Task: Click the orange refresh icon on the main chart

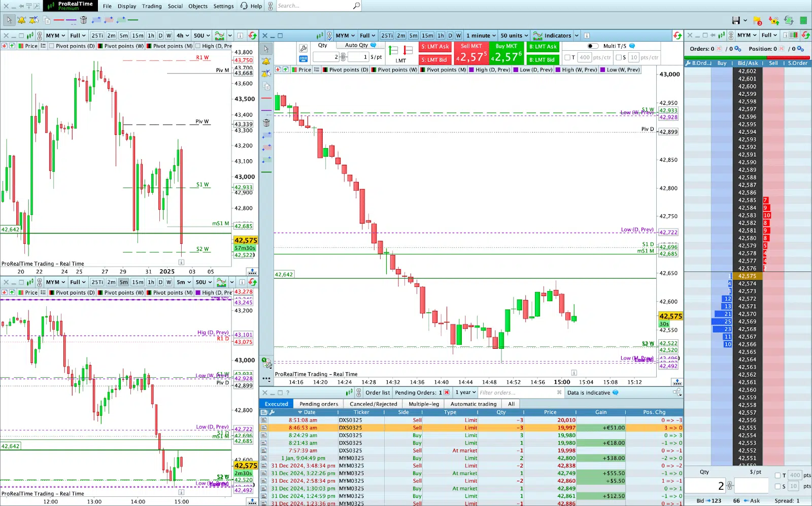Action: click(x=678, y=35)
